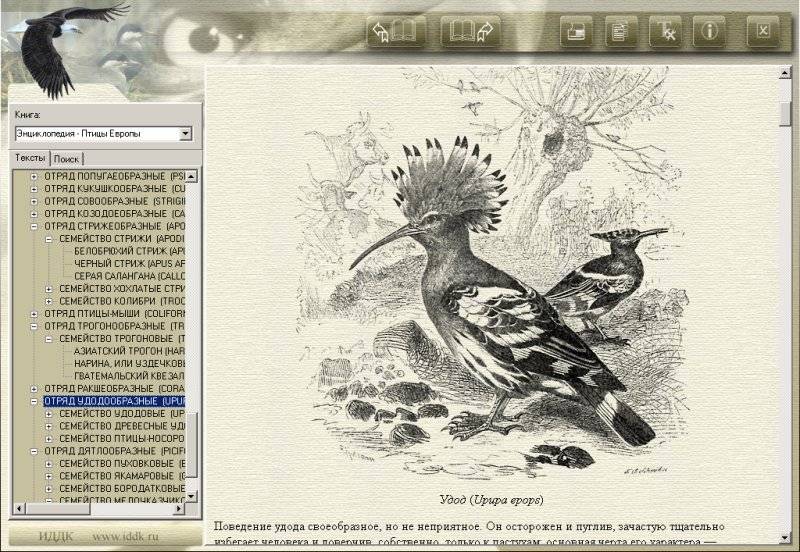Screen dimensions: 800x552
Task: Click the copy text document icon
Action: point(618,31)
